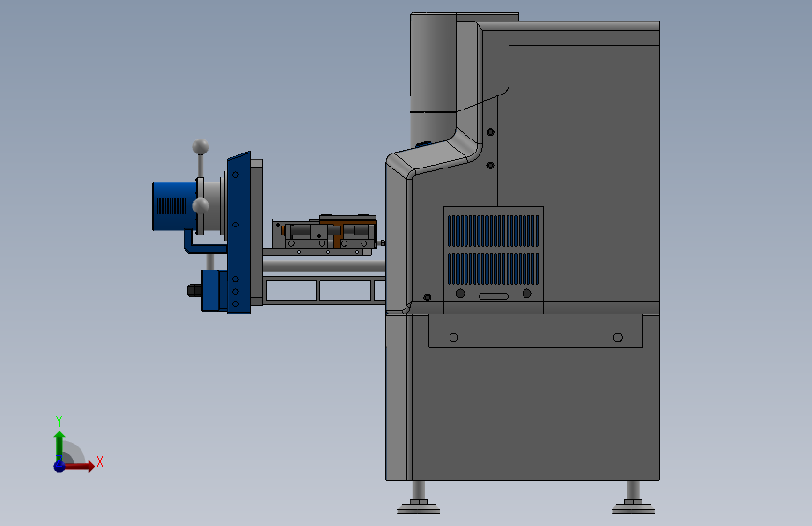Select the lower gray ball knob on motor

click(200, 206)
